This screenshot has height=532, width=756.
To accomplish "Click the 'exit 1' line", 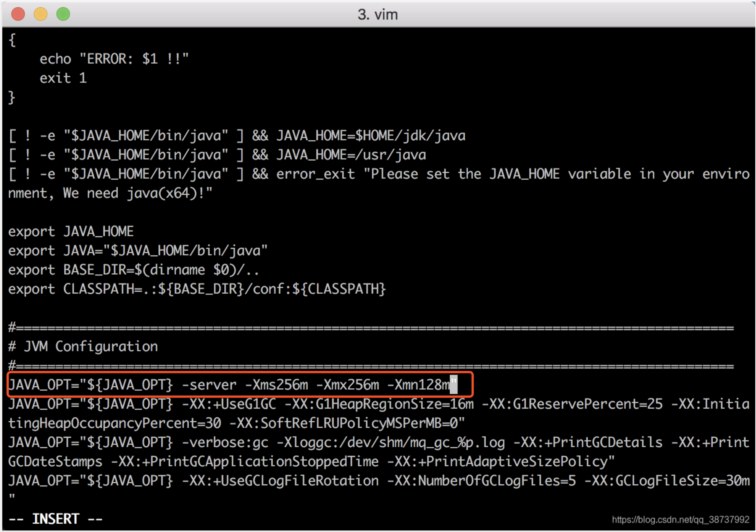I will pyautogui.click(x=63, y=78).
